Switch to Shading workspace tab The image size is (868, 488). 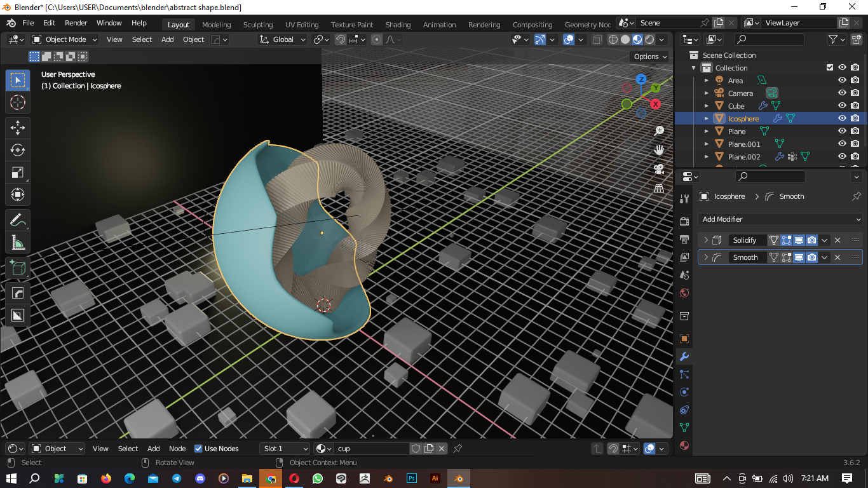coord(398,25)
